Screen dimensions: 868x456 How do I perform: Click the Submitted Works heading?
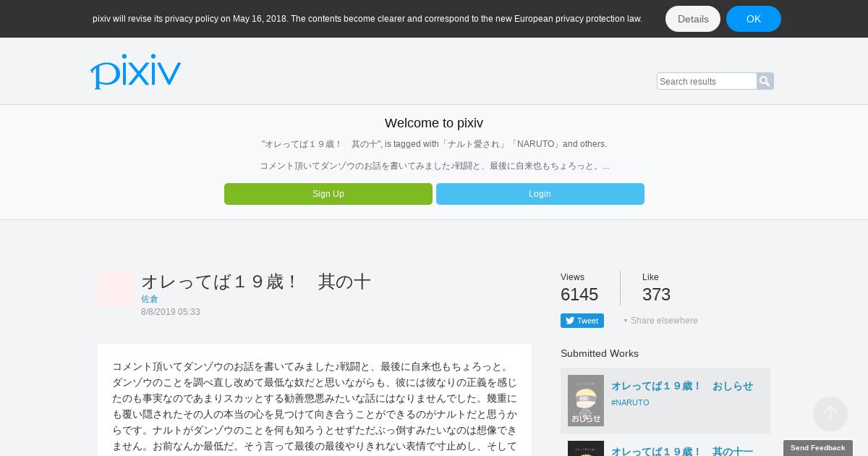(600, 353)
